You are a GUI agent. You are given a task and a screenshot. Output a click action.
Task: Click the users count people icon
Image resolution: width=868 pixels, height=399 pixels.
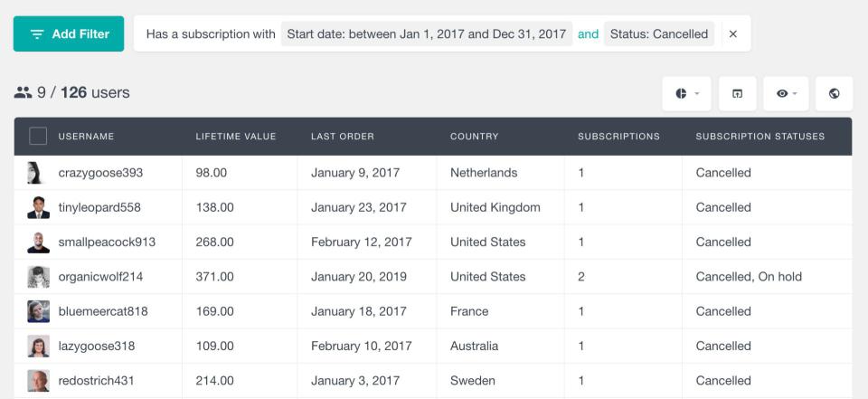click(x=23, y=92)
